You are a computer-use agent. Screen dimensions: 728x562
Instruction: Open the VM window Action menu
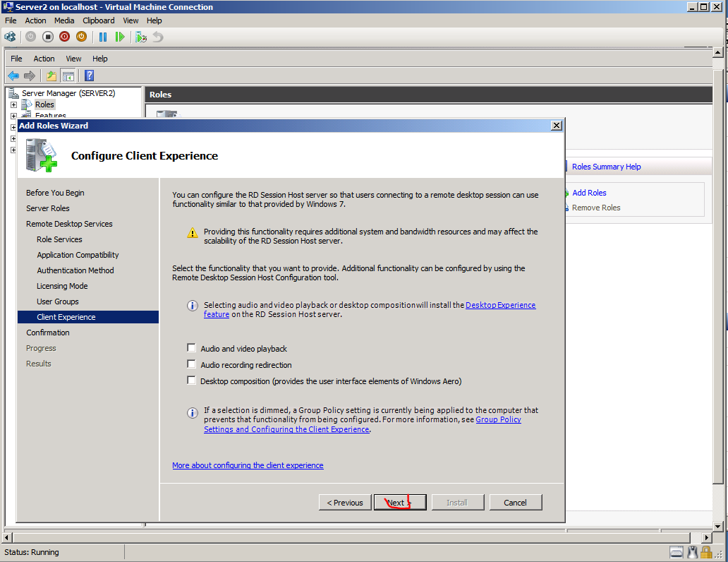(x=35, y=20)
